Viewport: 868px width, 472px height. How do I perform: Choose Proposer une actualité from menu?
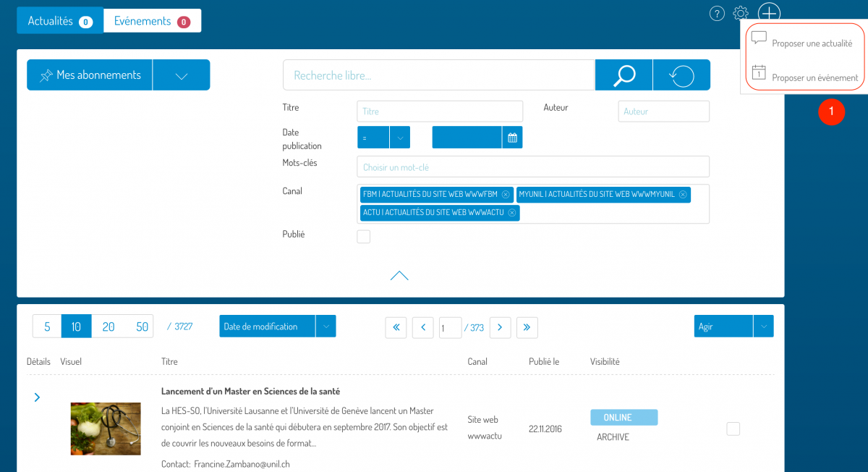812,43
